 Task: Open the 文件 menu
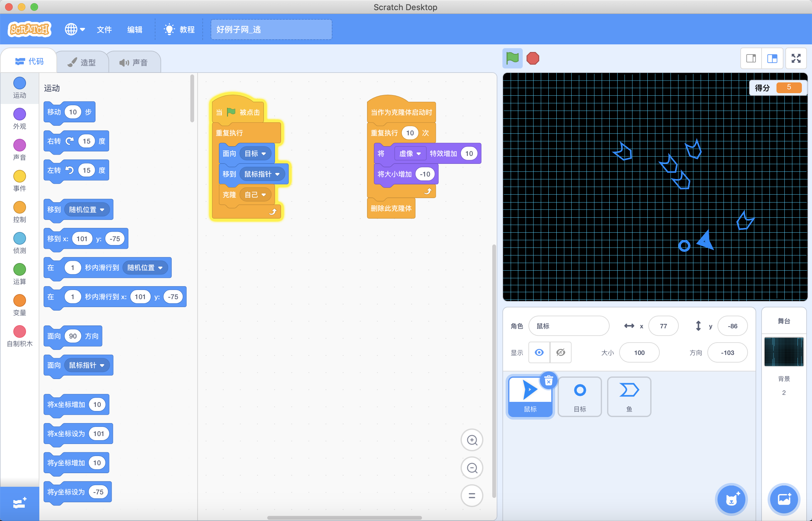(x=104, y=29)
